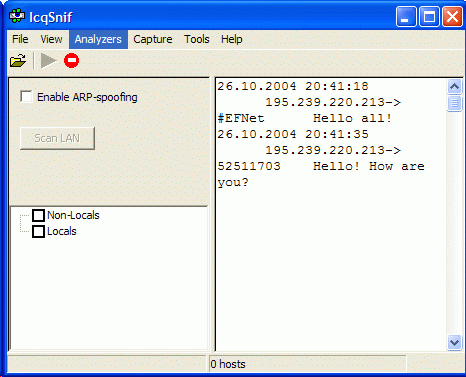Open the Analyzers menu
Image resolution: width=466 pixels, height=377 pixels.
(98, 39)
